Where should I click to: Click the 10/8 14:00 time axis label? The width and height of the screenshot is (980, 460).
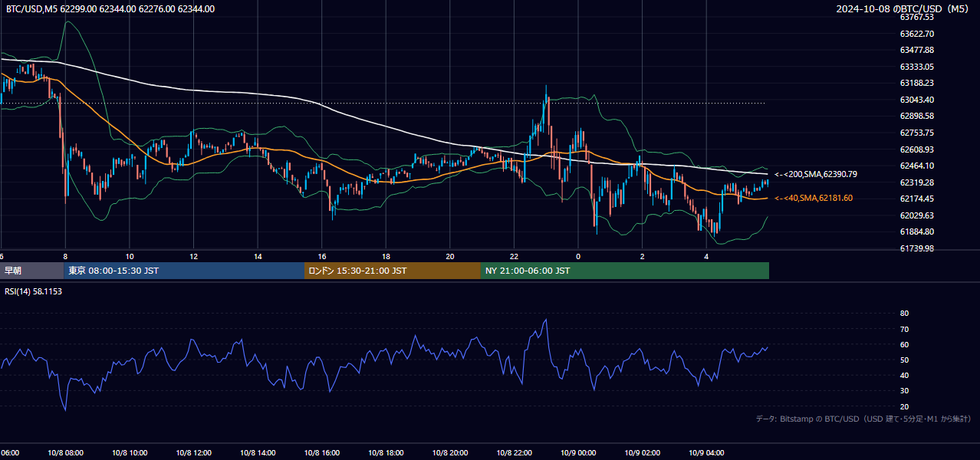point(258,452)
